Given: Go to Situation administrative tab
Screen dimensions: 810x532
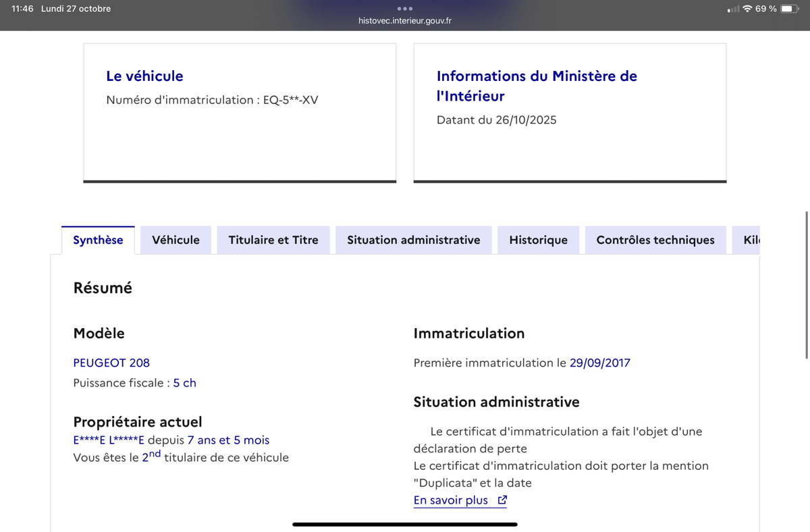Looking at the screenshot, I should pyautogui.click(x=414, y=240).
